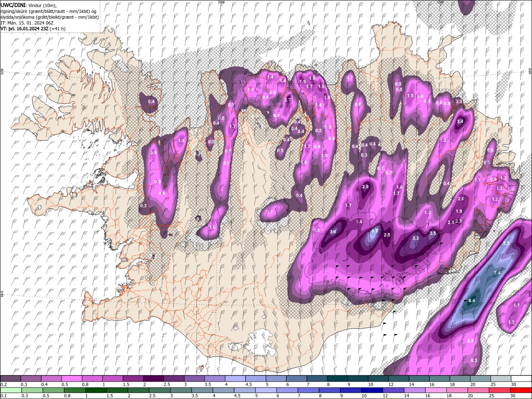Pick the white swatch above 30 on snow scale

[521, 379]
